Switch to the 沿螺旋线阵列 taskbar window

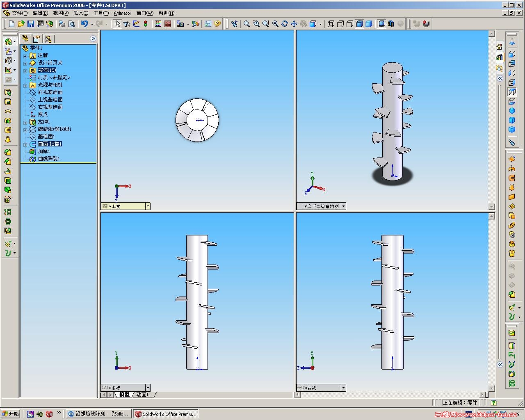coord(99,414)
